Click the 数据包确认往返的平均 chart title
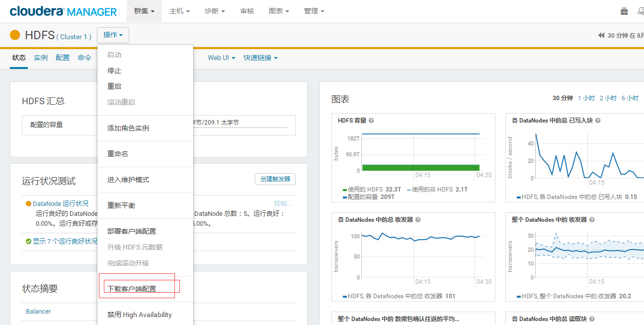The width and height of the screenshot is (644, 325). click(399, 319)
